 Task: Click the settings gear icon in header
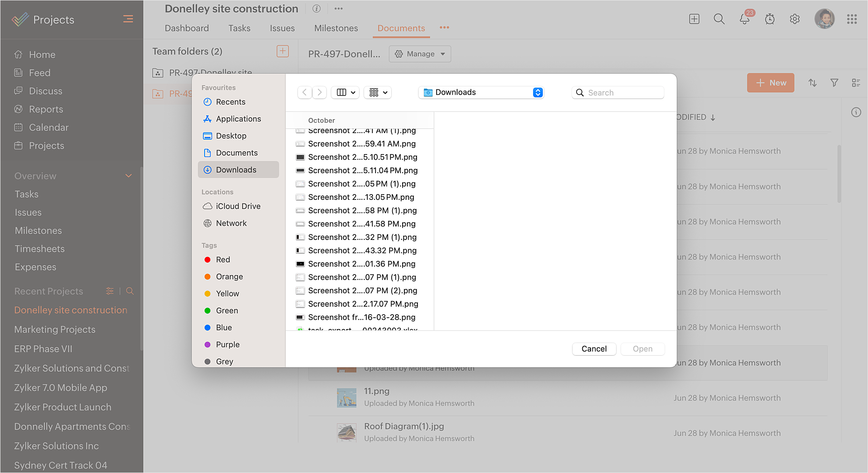click(795, 19)
